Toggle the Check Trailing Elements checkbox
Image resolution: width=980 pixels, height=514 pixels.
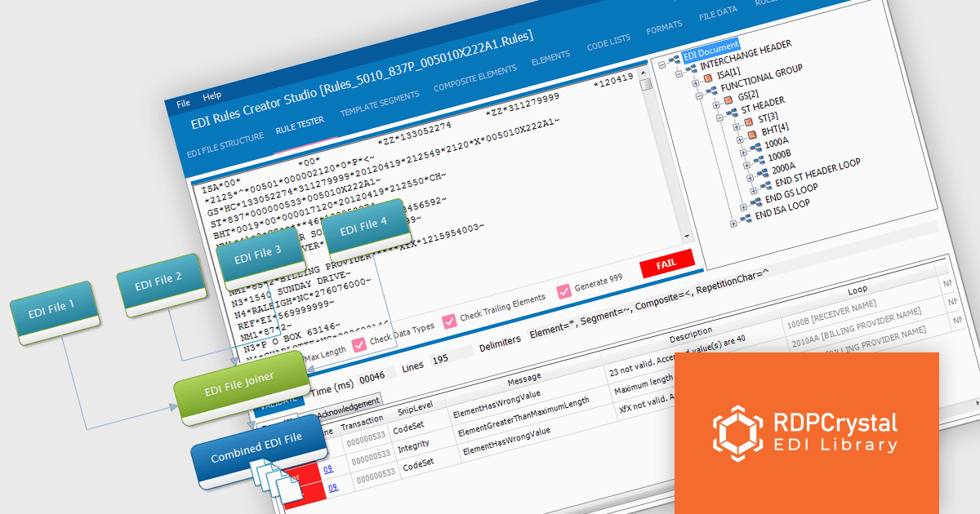449,321
